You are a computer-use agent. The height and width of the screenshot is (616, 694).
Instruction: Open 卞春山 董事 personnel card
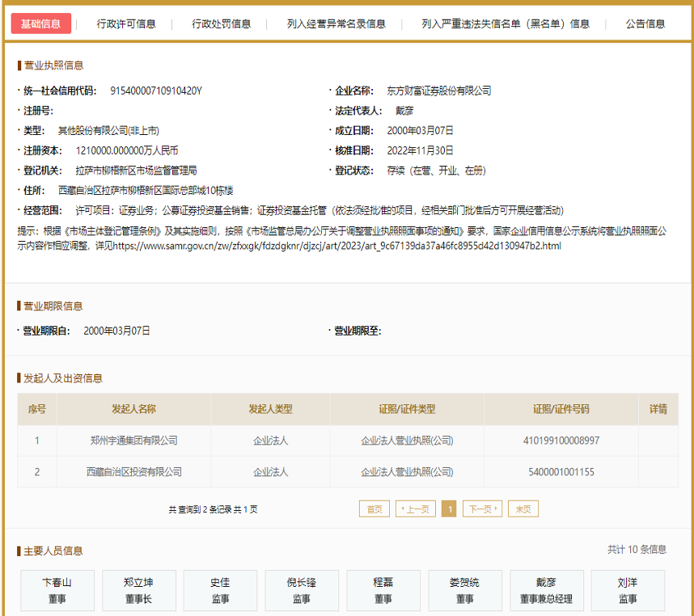[57, 590]
